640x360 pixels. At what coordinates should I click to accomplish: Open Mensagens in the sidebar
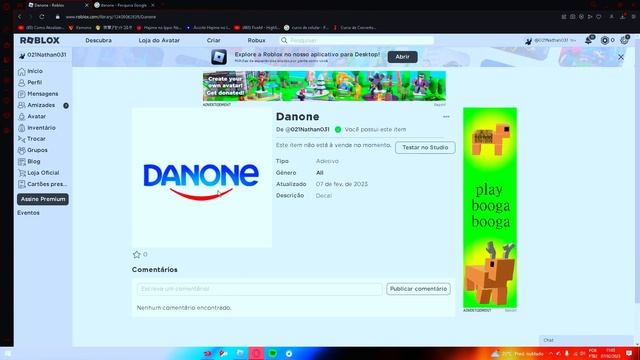coord(38,94)
